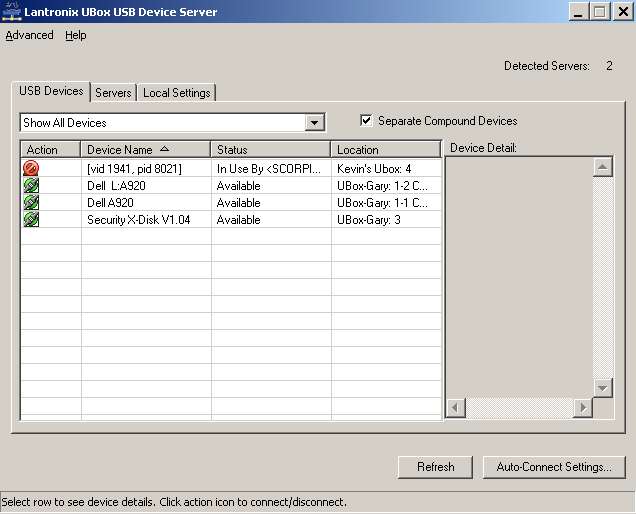This screenshot has width=636, height=514.
Task: Open the Show All Devices dropdown
Action: (x=315, y=123)
